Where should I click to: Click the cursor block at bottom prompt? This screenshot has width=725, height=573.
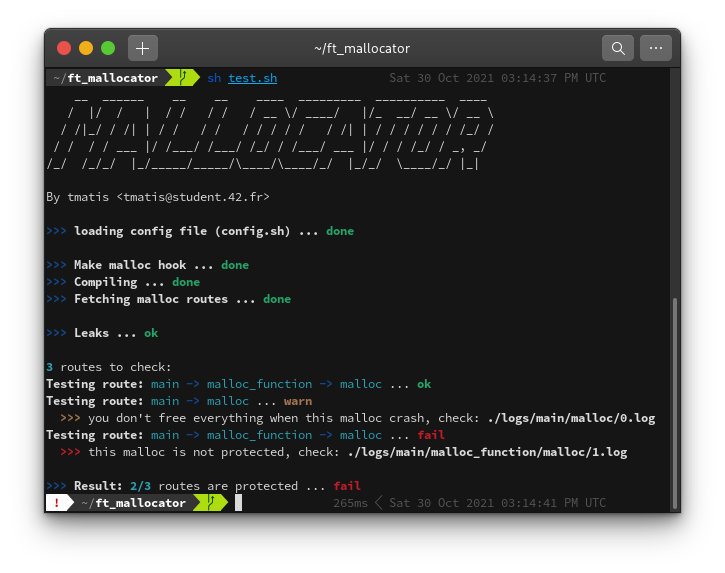238,503
